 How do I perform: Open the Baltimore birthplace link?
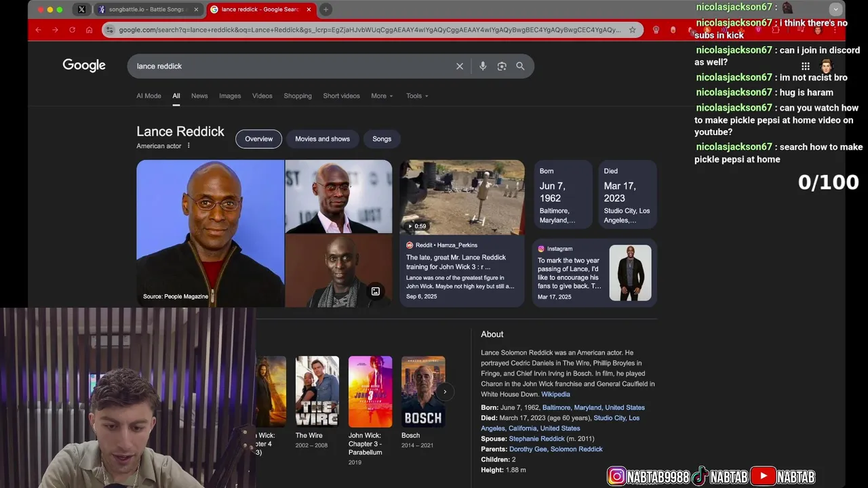(593, 407)
